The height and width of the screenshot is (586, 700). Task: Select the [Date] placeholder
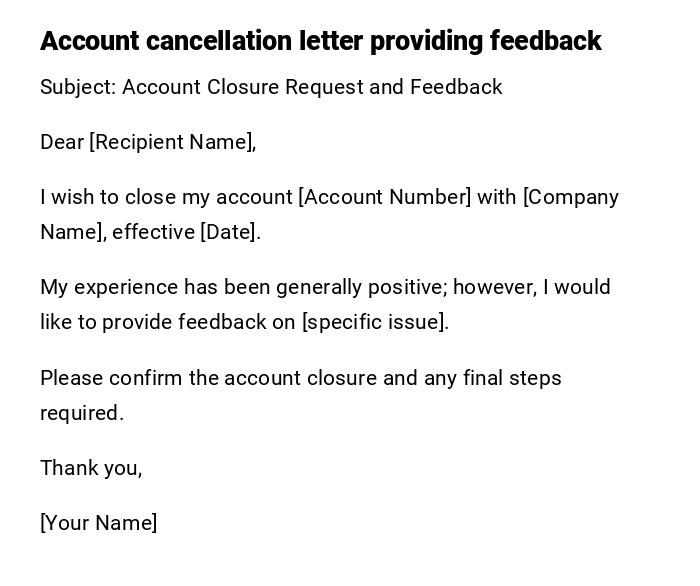pyautogui.click(x=230, y=232)
